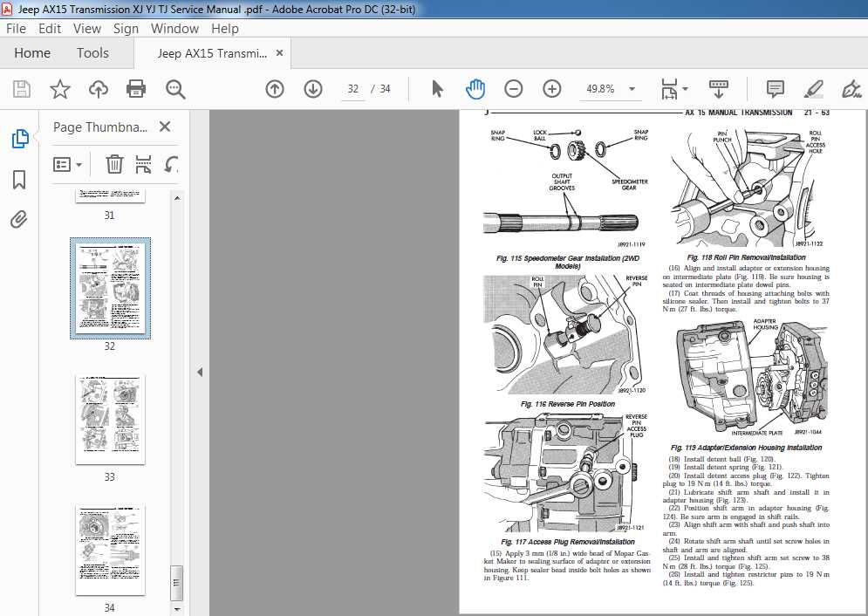
Task: Open Attachments paperclip sidebar icon
Action: 19,220
